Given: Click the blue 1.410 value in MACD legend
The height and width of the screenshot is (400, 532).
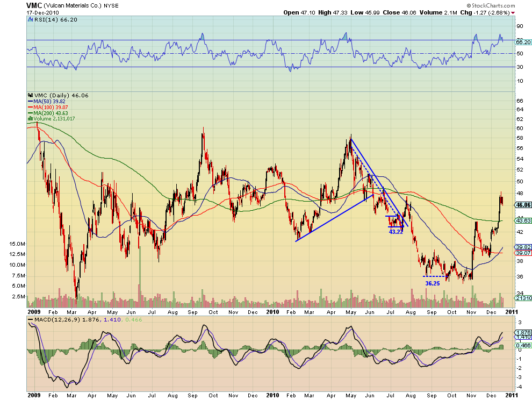Looking at the screenshot, I should tap(112, 320).
